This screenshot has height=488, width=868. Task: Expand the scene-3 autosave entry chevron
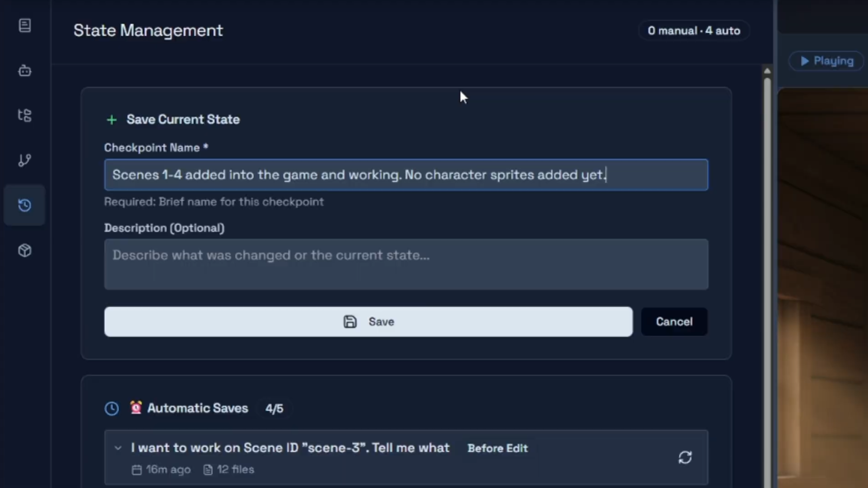tap(118, 448)
